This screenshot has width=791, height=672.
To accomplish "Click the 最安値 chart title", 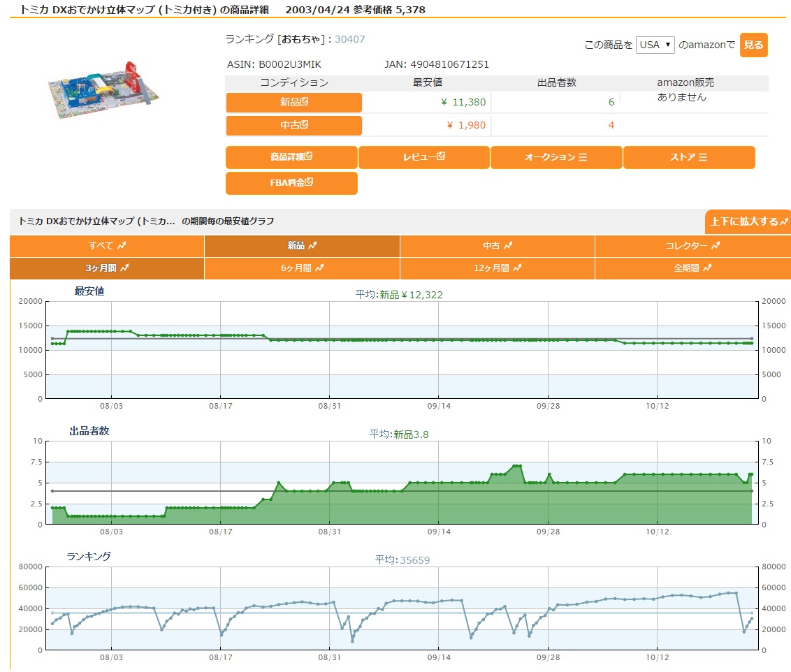I will click(x=89, y=291).
